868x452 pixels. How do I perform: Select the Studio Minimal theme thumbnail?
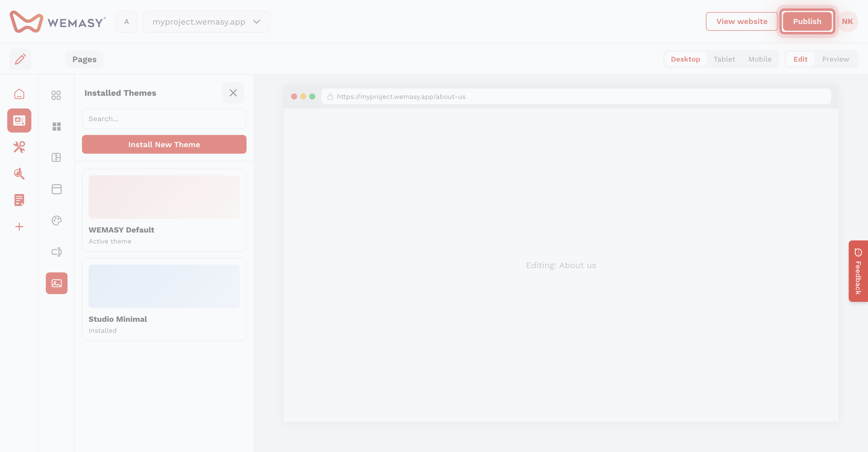[164, 286]
